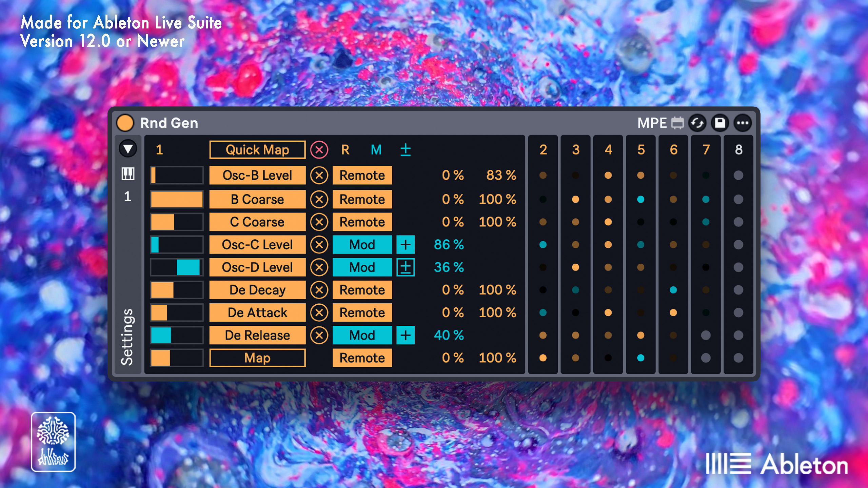Toggle the plus polarity button for Osc-C Level

click(406, 244)
